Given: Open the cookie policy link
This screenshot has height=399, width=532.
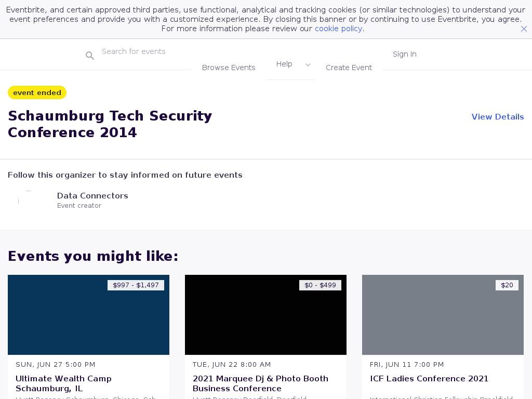Looking at the screenshot, I should (x=338, y=29).
